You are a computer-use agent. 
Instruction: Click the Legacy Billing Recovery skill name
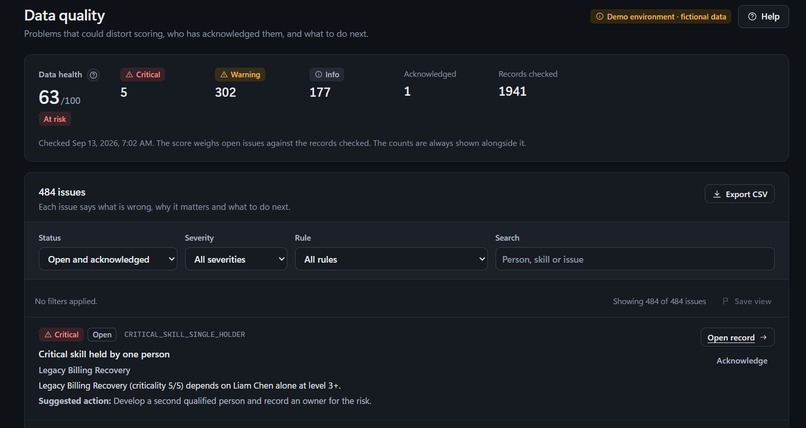[x=84, y=370]
